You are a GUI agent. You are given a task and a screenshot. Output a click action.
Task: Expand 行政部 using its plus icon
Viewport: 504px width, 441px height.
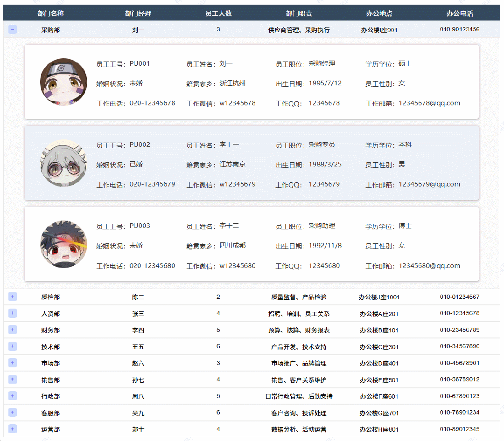click(x=13, y=396)
